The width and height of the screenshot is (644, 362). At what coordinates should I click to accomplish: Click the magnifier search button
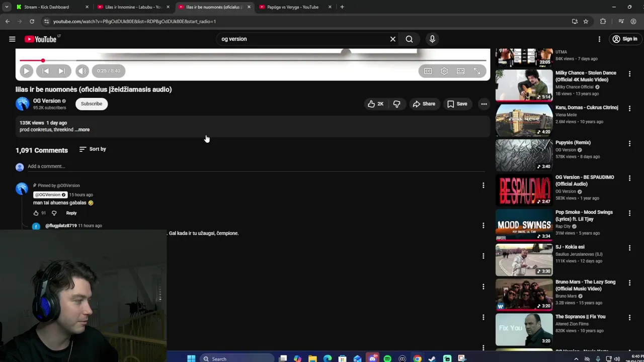click(x=409, y=39)
